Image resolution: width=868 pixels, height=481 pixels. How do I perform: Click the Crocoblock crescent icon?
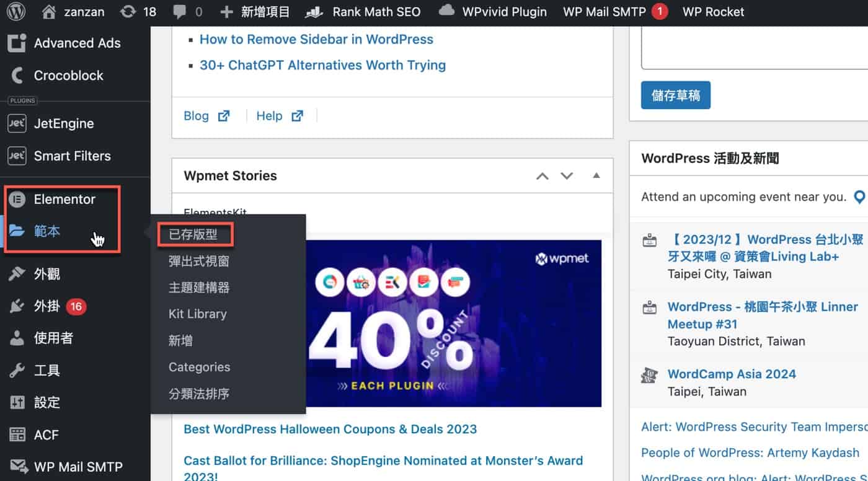(x=17, y=76)
